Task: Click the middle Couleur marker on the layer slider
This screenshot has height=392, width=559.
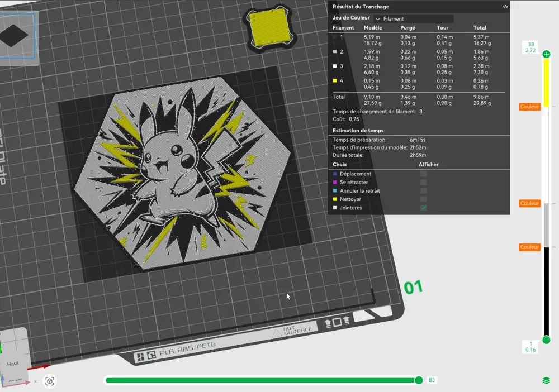Action: (x=529, y=203)
